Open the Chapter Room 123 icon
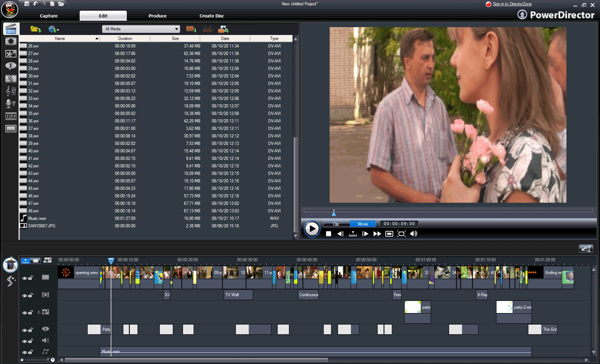Viewport: 600px width, 364px height. (x=11, y=116)
